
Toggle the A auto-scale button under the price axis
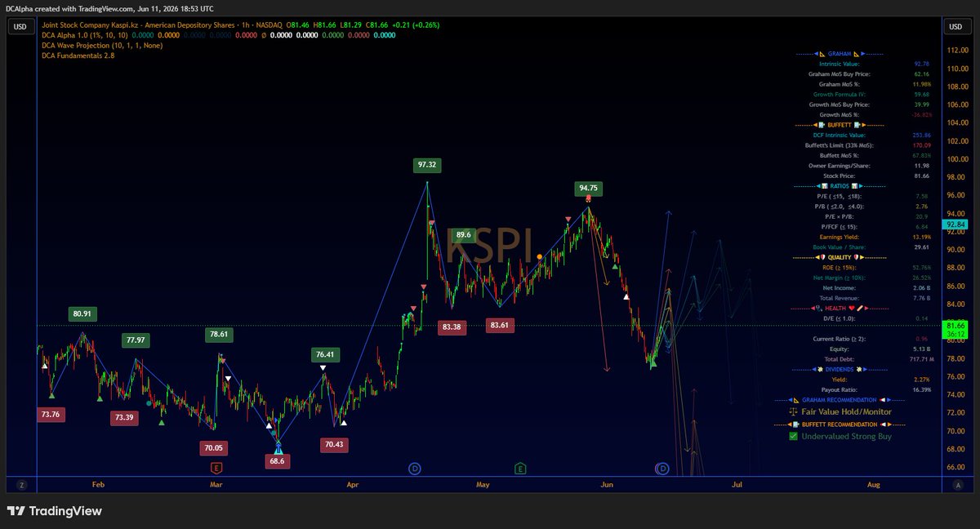958,485
